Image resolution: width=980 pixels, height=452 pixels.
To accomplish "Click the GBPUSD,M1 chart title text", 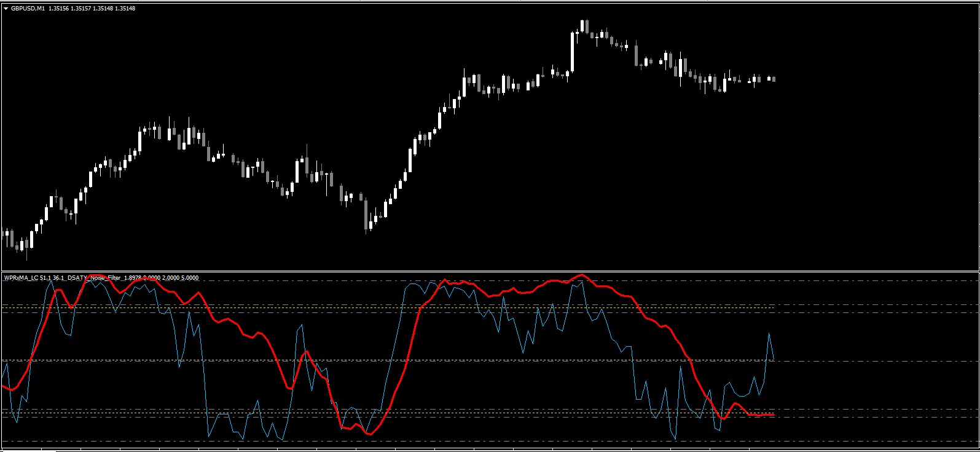I will click(x=28, y=9).
